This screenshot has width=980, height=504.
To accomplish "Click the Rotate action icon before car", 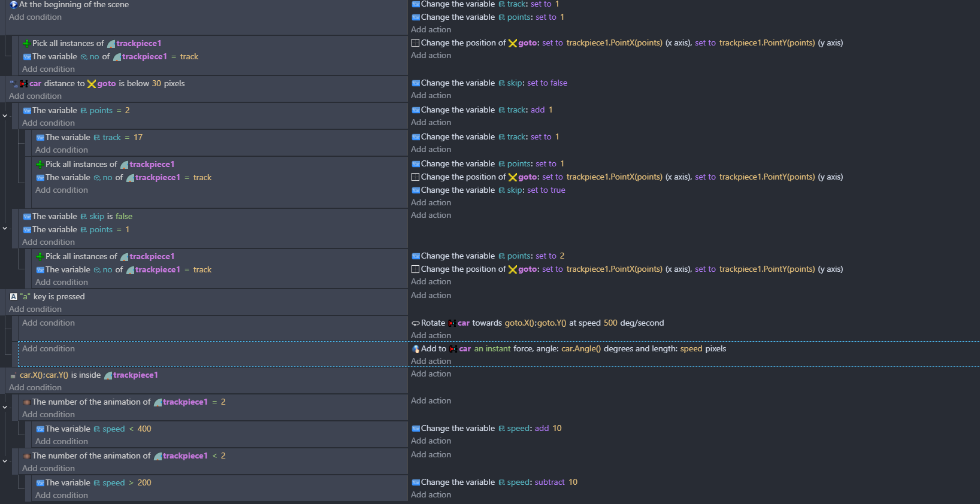I will (x=416, y=323).
